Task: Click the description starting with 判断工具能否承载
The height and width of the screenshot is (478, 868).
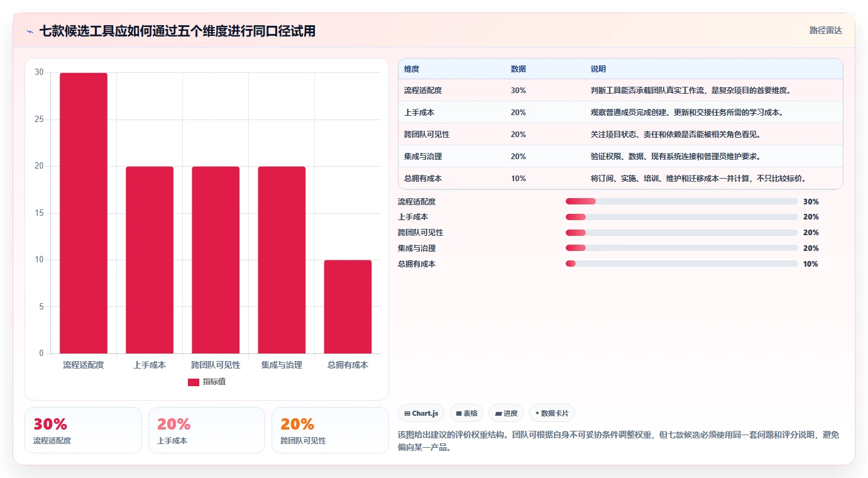Action: point(691,91)
